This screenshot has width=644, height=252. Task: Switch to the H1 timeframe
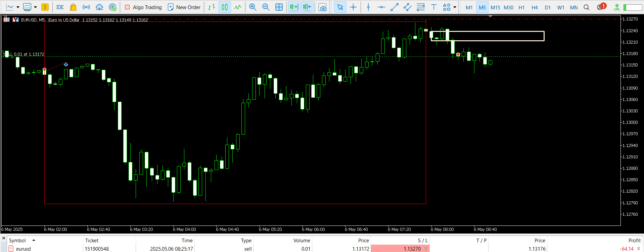[x=521, y=7]
